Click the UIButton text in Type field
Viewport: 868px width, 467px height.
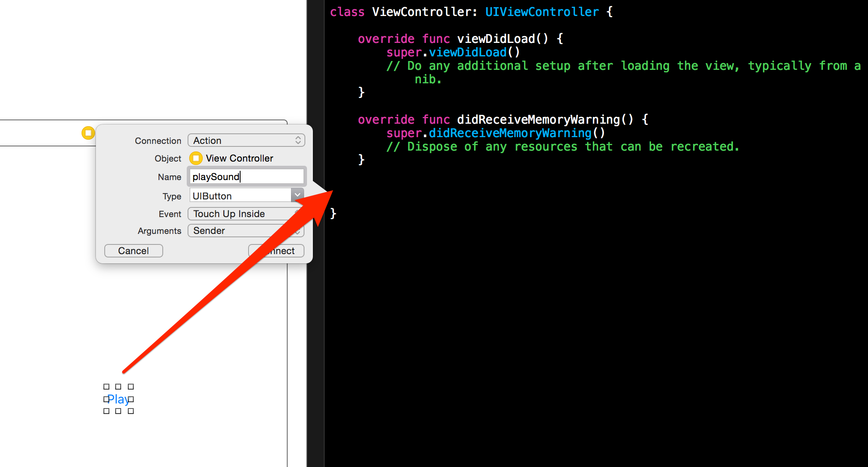(212, 196)
